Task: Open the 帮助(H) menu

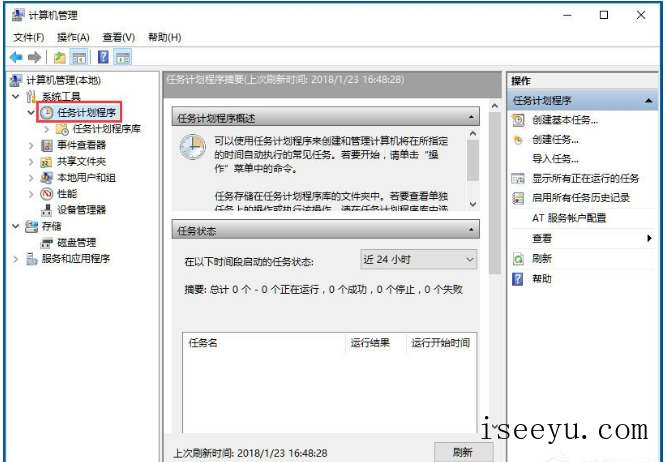Action: click(x=164, y=37)
